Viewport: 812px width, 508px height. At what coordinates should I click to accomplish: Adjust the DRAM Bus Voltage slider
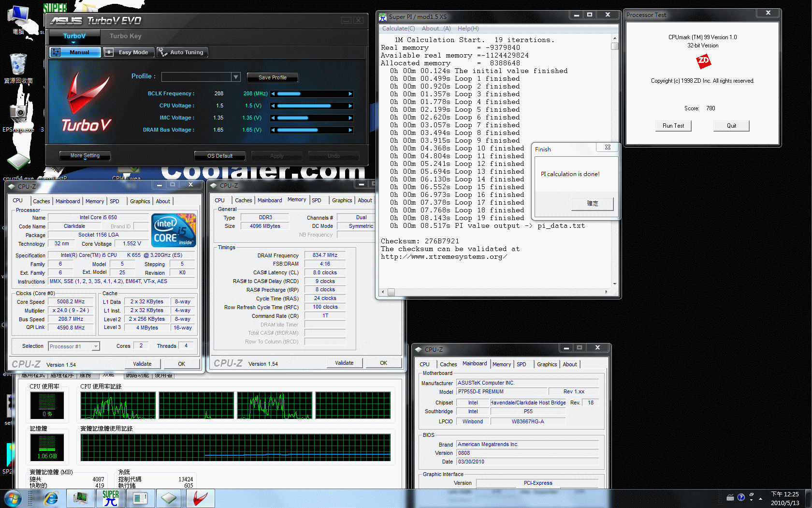tap(312, 130)
